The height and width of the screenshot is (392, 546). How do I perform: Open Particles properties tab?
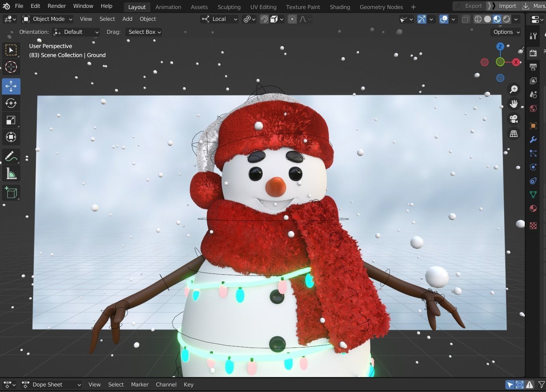(x=533, y=153)
